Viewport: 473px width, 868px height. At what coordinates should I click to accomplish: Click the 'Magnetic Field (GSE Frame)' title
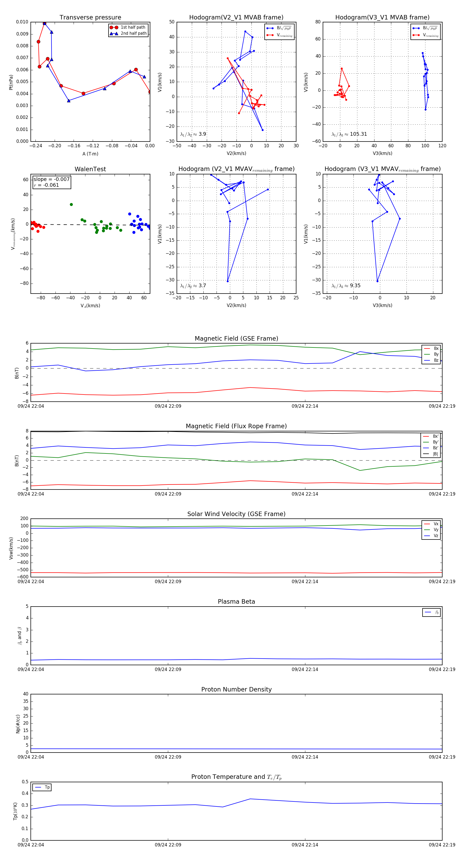pos(236,339)
